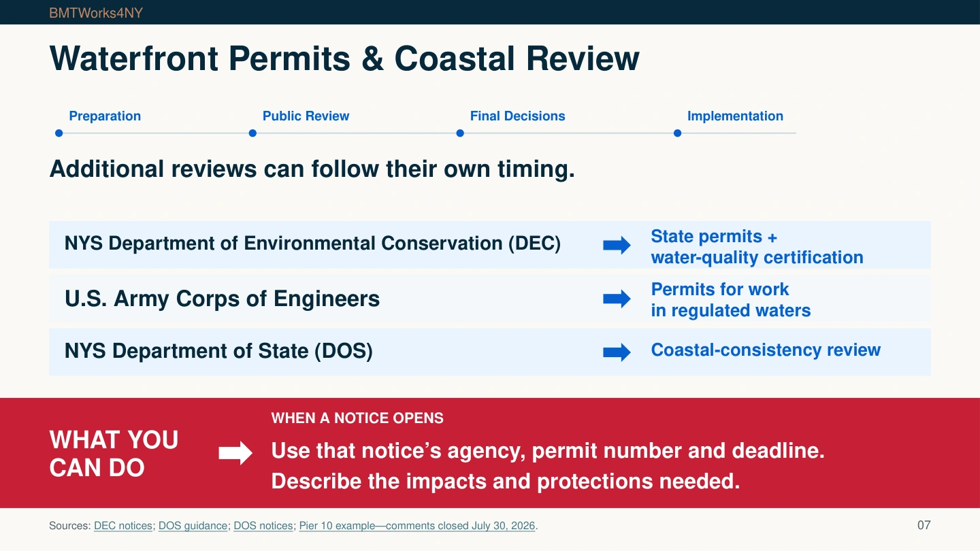980x551 pixels.
Task: Click the white arrow after WHAT YOU CAN DO
Action: [235, 454]
